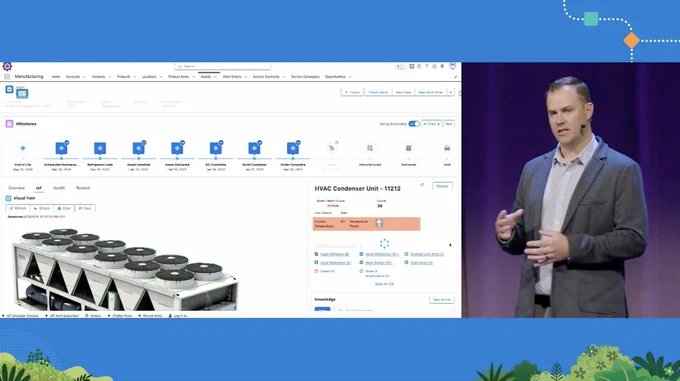680x381 pixels.
Task: Click the user avatar icon
Action: tap(453, 66)
